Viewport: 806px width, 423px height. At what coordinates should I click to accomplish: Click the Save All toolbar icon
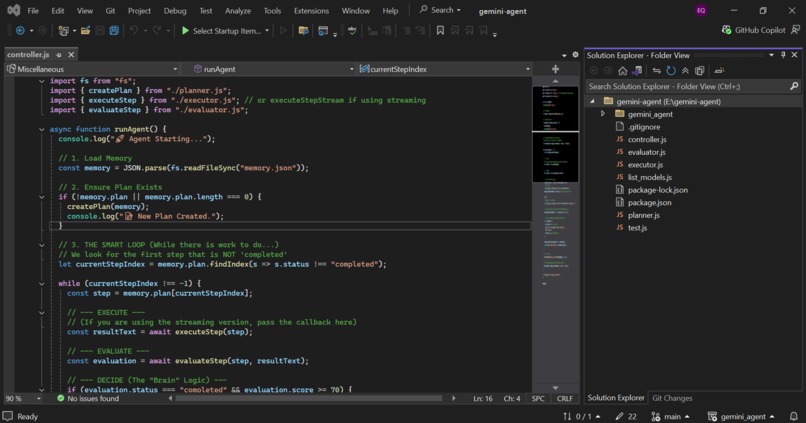click(114, 31)
